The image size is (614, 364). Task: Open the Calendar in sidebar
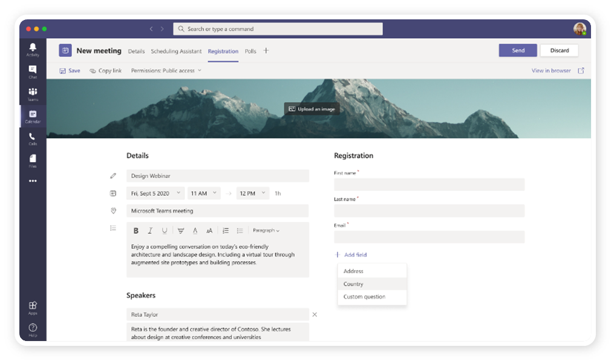tap(33, 117)
